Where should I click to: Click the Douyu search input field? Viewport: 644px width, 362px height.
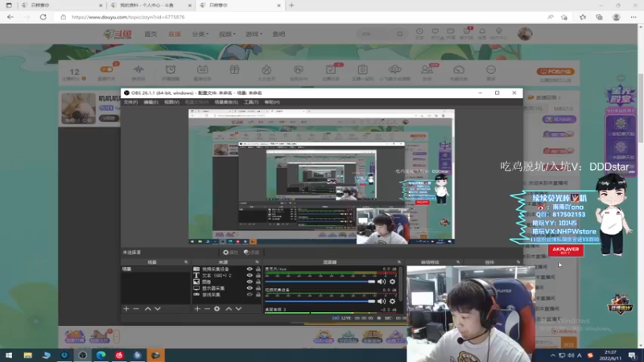pos(376,34)
